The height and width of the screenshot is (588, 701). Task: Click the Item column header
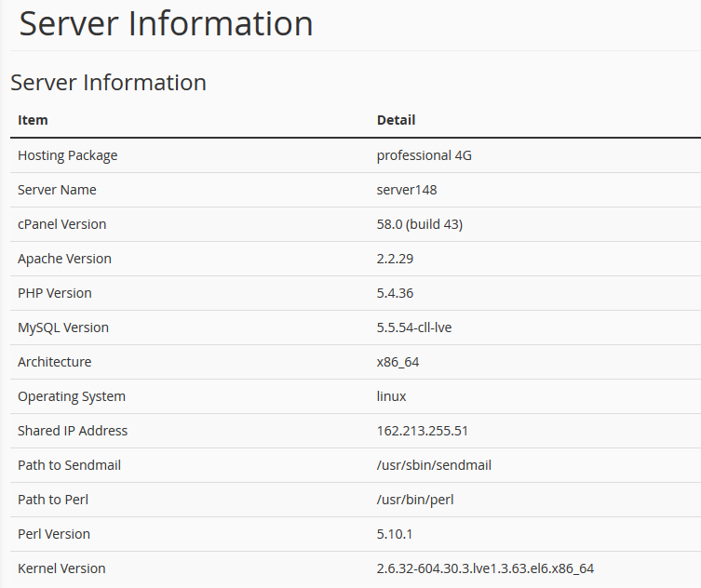coord(33,120)
